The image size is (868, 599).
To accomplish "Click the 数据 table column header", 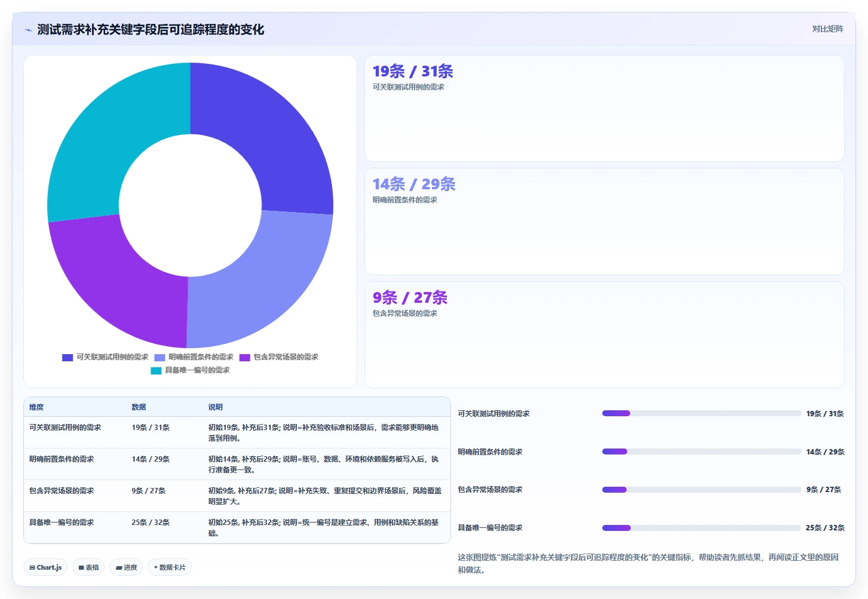I will click(139, 407).
